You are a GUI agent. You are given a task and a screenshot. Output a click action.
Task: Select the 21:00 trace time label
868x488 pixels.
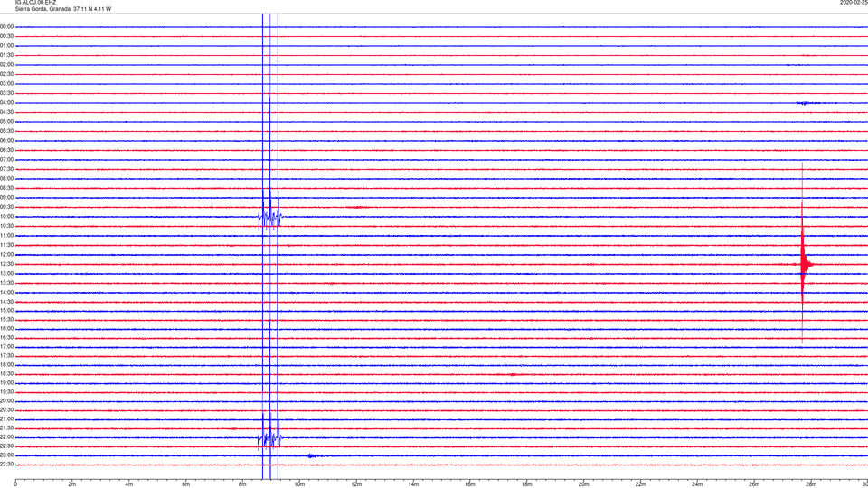pyautogui.click(x=6, y=418)
